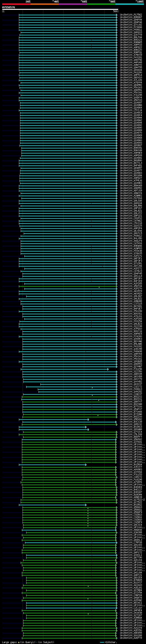Open hit UniRef100_B9DHQ7
This screenshot has height=644, width=146.
[131, 17]
